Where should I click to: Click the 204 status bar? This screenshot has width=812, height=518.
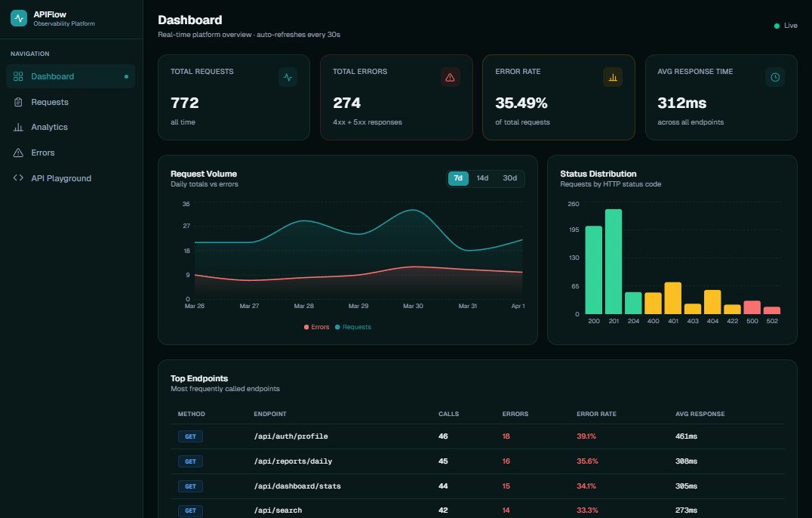tap(633, 303)
